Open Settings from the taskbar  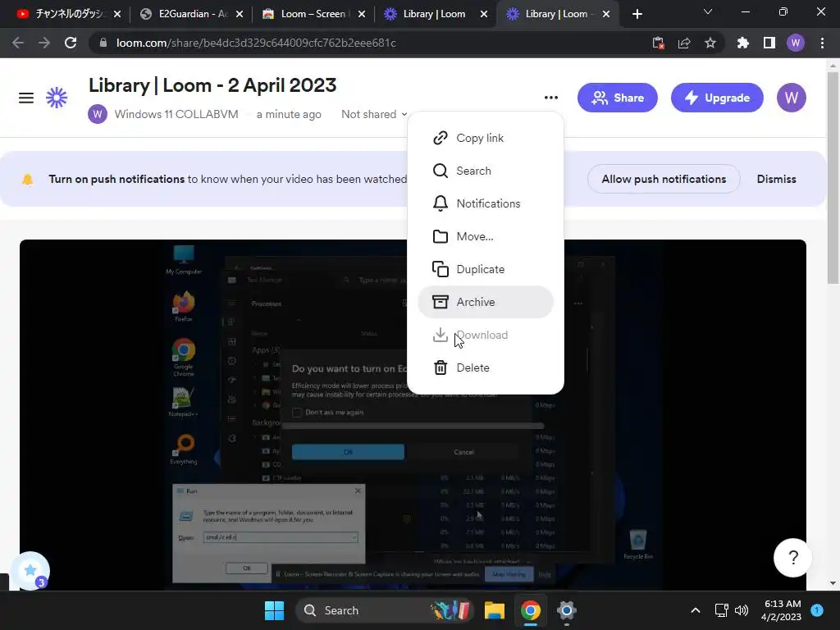click(566, 610)
